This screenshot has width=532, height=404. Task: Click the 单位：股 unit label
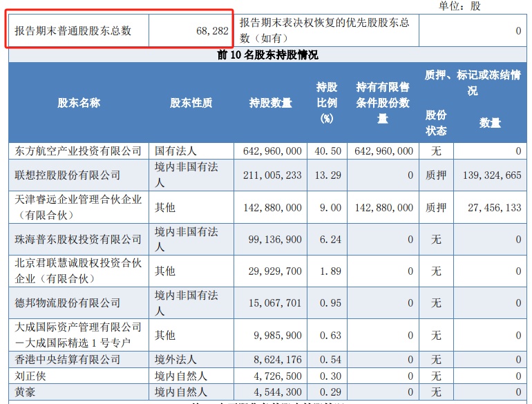pos(459,6)
